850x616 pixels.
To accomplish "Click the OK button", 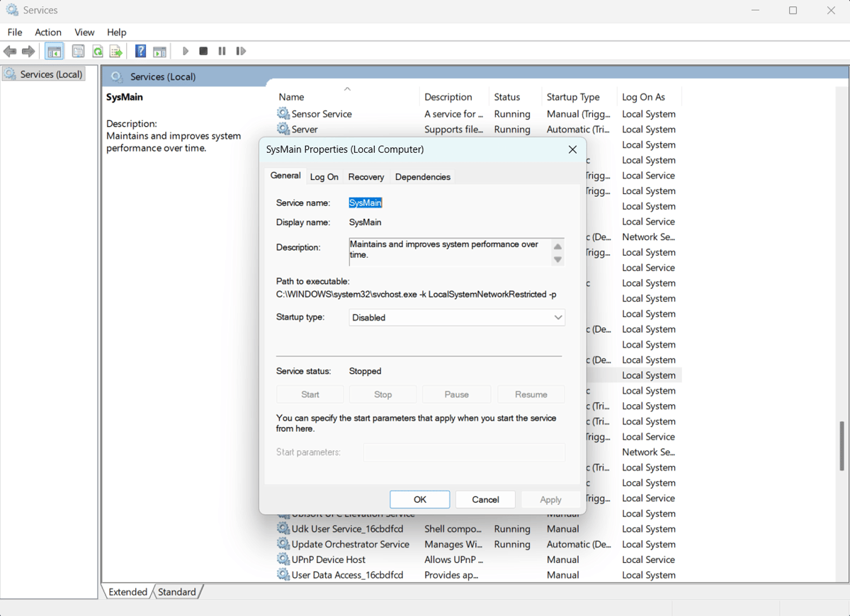I will tap(420, 499).
